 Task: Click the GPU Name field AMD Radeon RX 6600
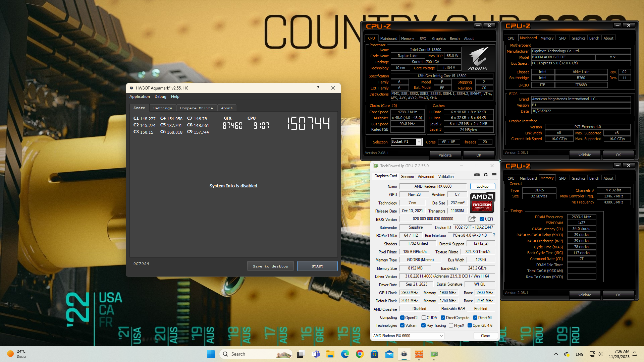pyautogui.click(x=433, y=186)
